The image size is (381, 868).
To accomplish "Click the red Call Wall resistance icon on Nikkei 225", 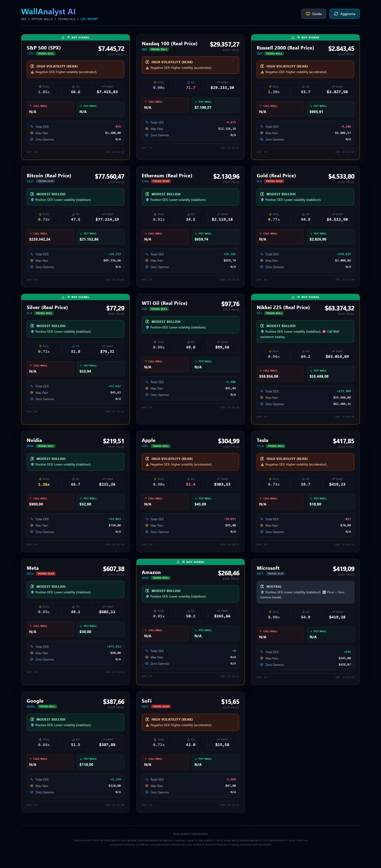I will click(x=324, y=332).
